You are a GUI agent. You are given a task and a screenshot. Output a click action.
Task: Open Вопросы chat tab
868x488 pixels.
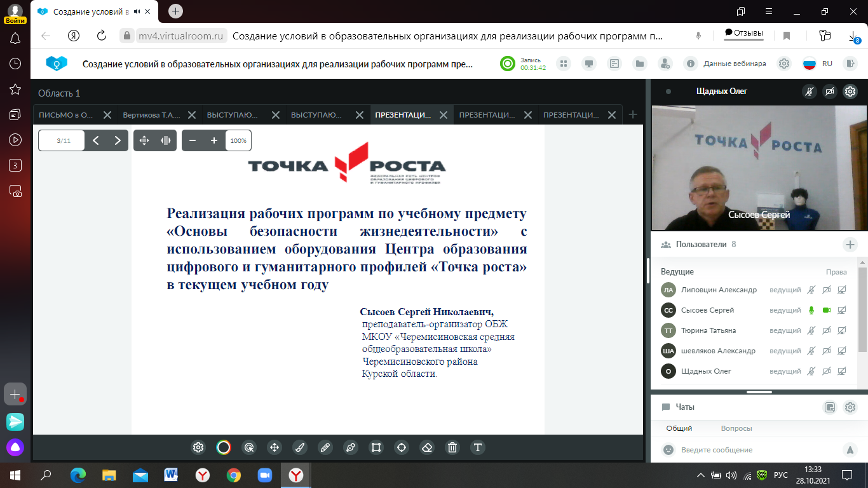736,428
